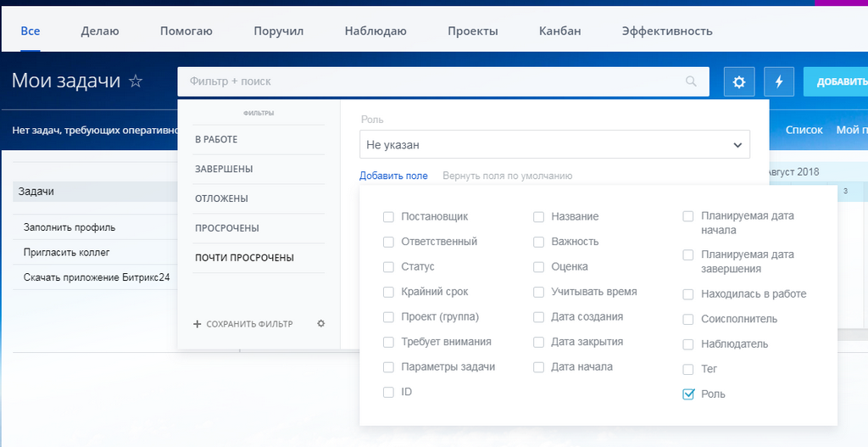This screenshot has width=868, height=447.
Task: Check the Постановщик checkbox
Action: tap(388, 216)
